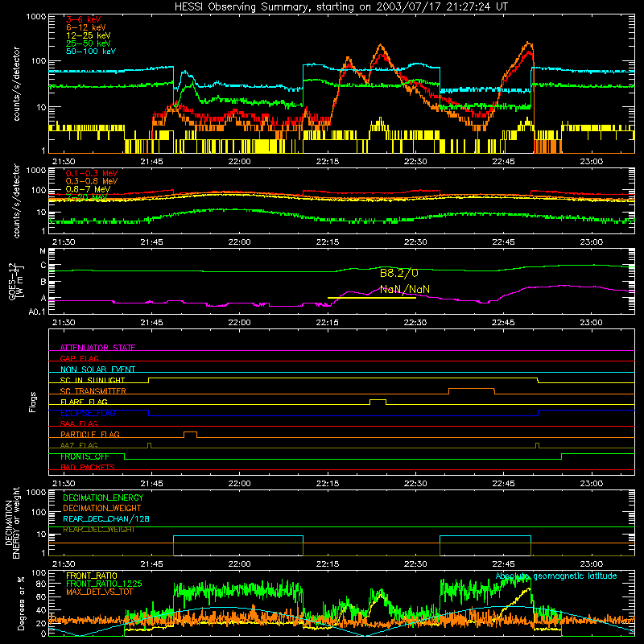The width and height of the screenshot is (644, 644).
Task: Click the 'REAR_DEC_WEIGHT' legend label
Action: point(98,530)
